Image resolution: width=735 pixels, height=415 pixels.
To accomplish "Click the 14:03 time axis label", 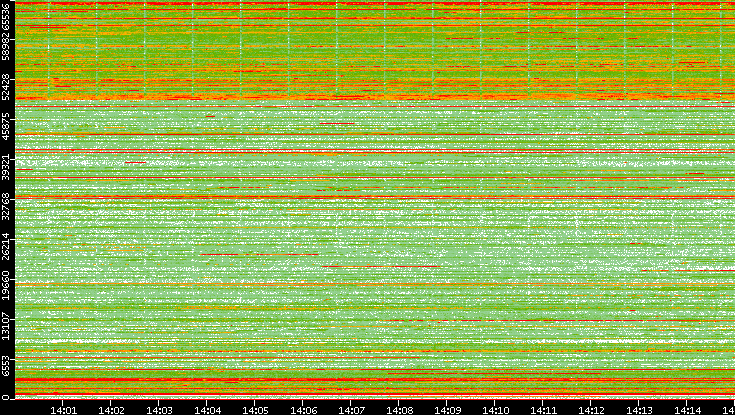I will coord(159,410).
